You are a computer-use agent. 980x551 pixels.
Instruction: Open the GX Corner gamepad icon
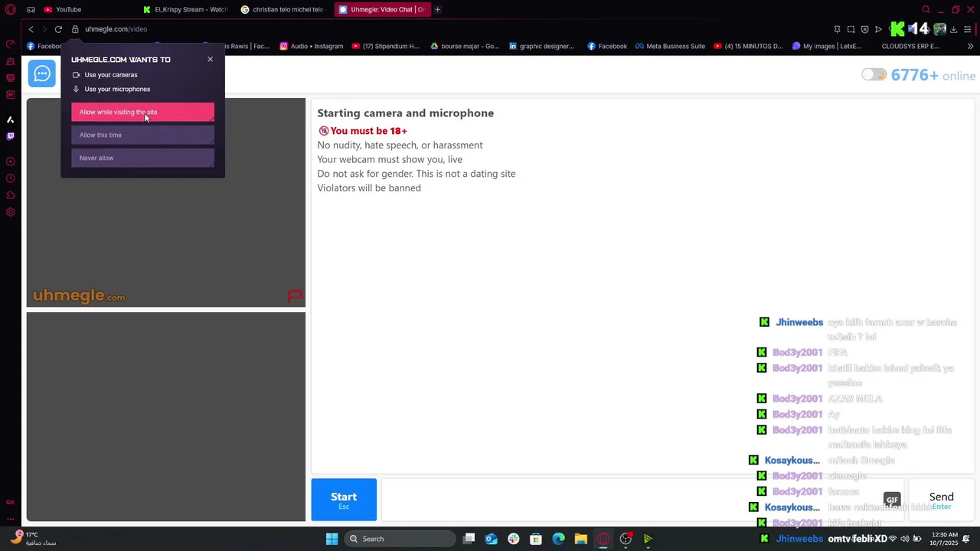point(31,9)
